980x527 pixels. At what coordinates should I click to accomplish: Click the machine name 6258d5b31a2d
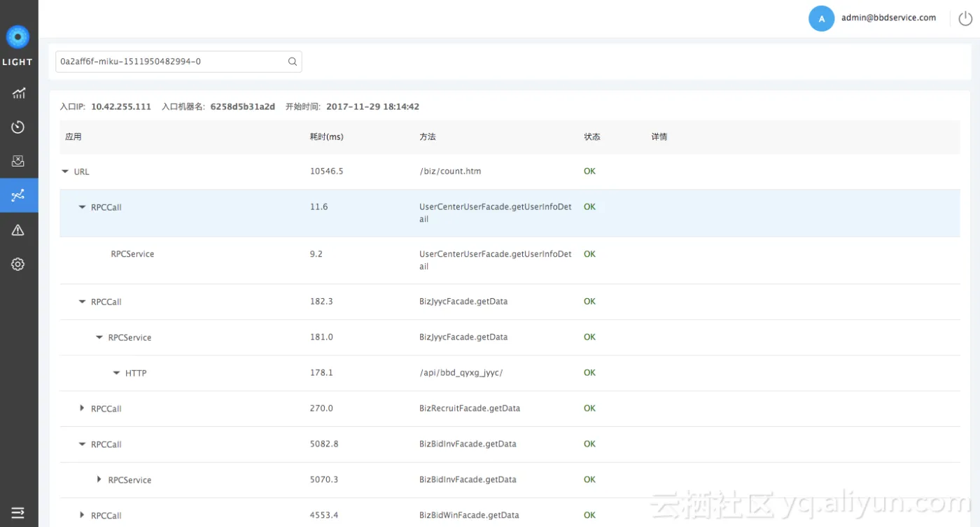(x=243, y=107)
